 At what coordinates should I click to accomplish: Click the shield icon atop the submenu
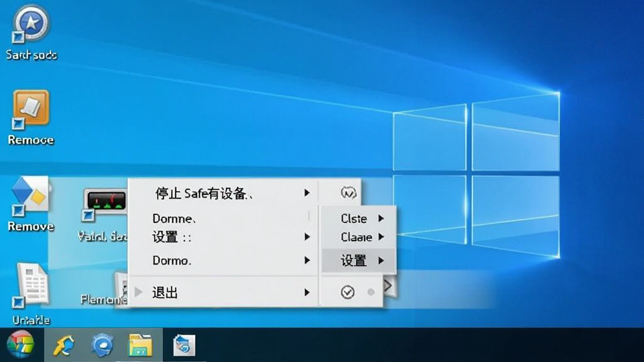pos(348,192)
